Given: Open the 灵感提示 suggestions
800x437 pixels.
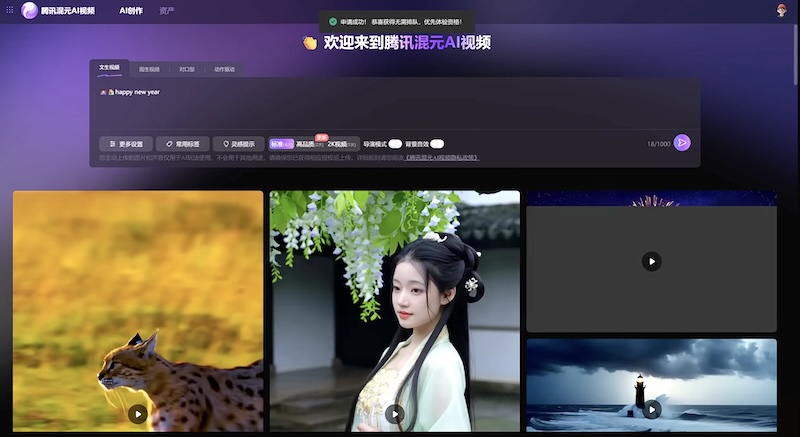Looking at the screenshot, I should pos(238,144).
